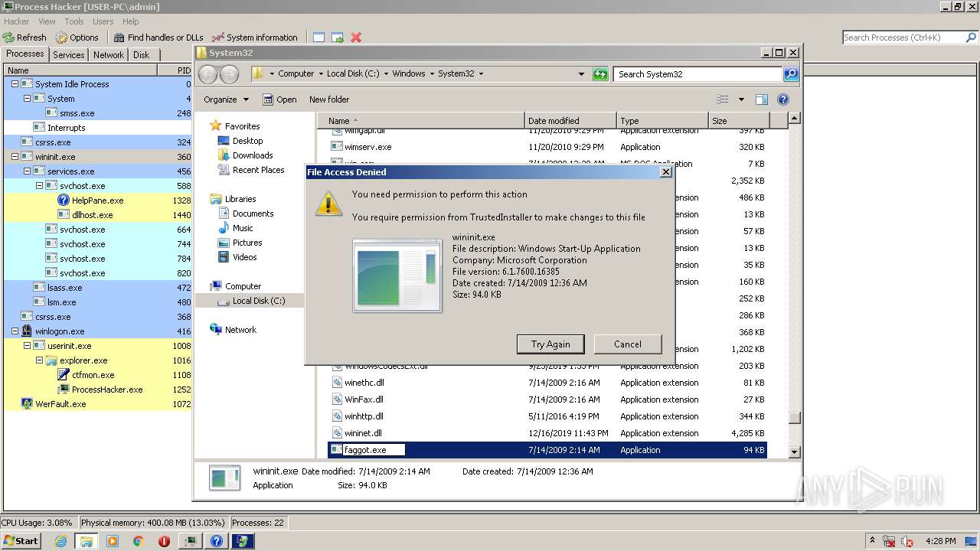Switch to the Network tab

(x=109, y=54)
